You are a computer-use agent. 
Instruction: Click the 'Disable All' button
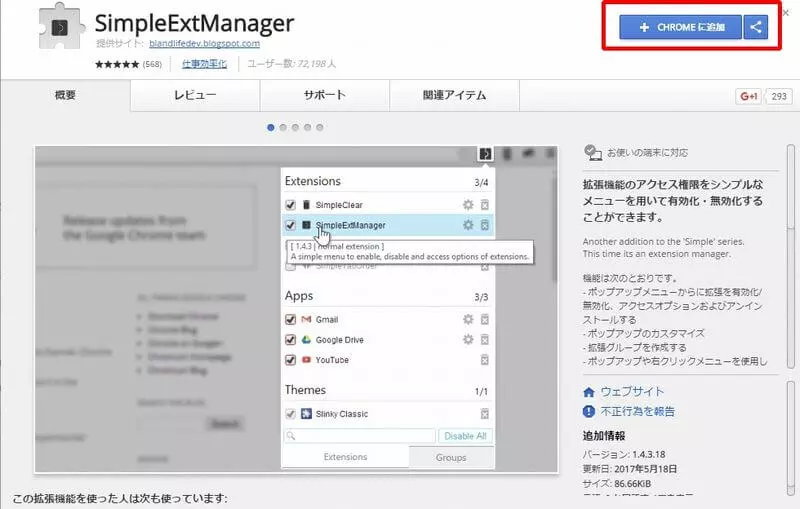[x=465, y=436]
